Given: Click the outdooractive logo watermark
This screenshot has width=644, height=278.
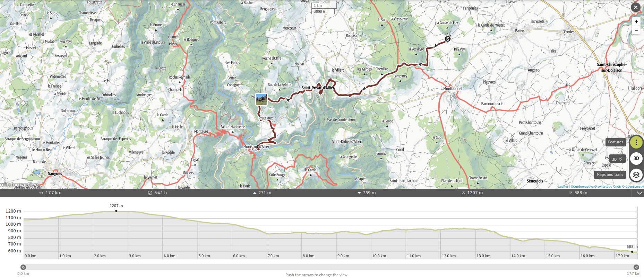Looking at the screenshot, I should 19,185.
